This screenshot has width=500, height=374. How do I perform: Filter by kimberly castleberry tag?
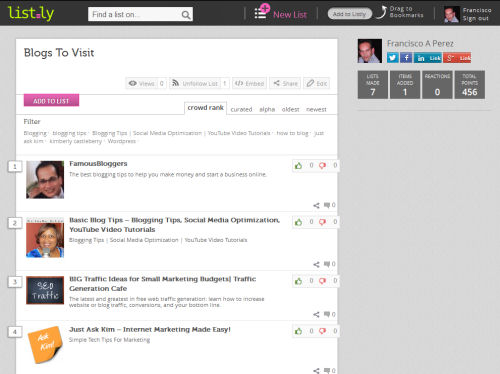76,141
